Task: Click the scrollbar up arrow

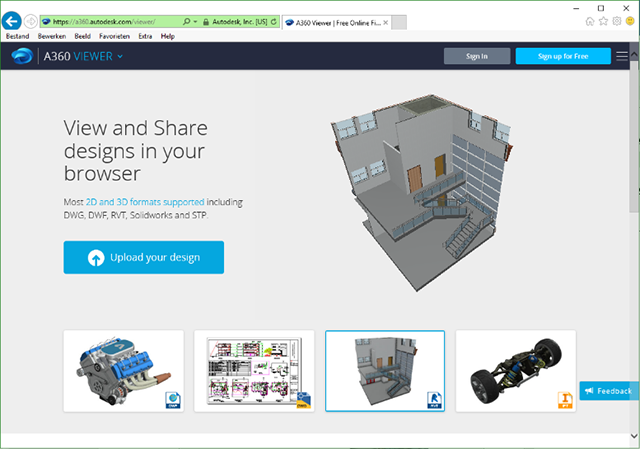Action: tap(633, 54)
